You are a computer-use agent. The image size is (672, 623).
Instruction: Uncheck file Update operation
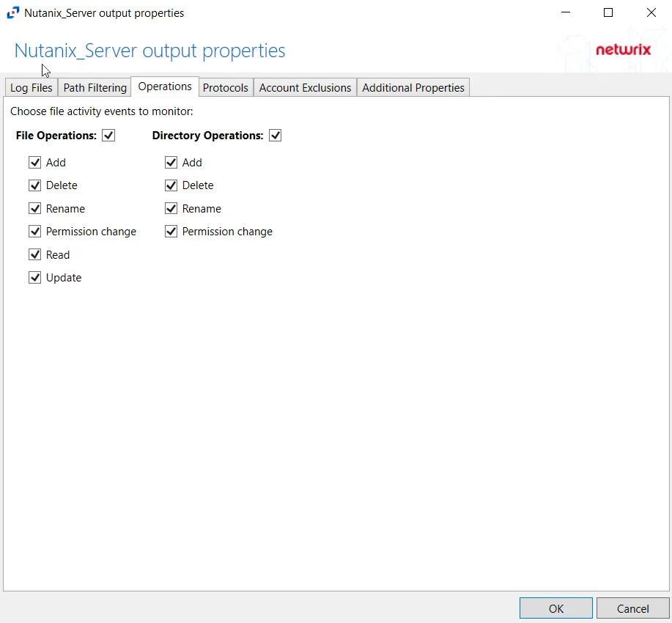point(34,277)
